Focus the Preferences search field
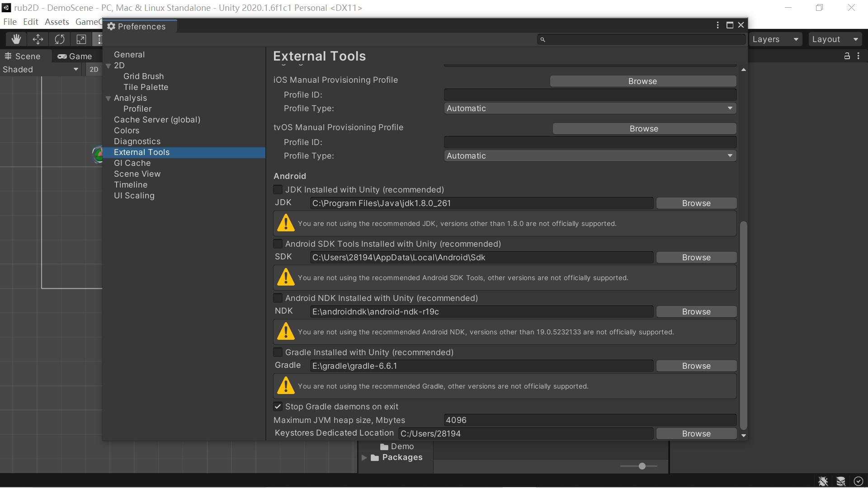 coord(642,40)
